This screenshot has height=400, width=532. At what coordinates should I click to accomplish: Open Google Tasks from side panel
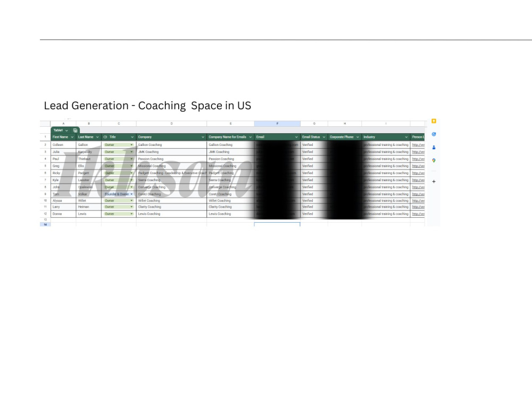pos(434,134)
